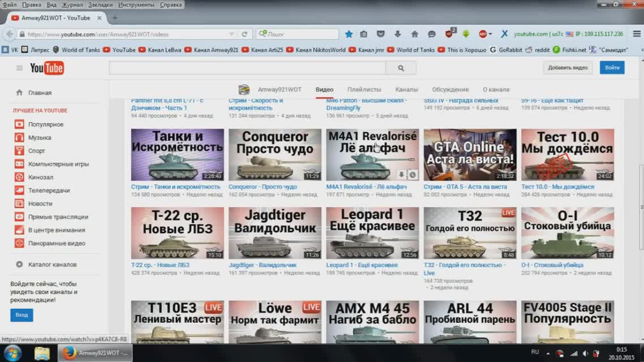
Task: Open the Инструменты menu
Action: [x=136, y=5]
